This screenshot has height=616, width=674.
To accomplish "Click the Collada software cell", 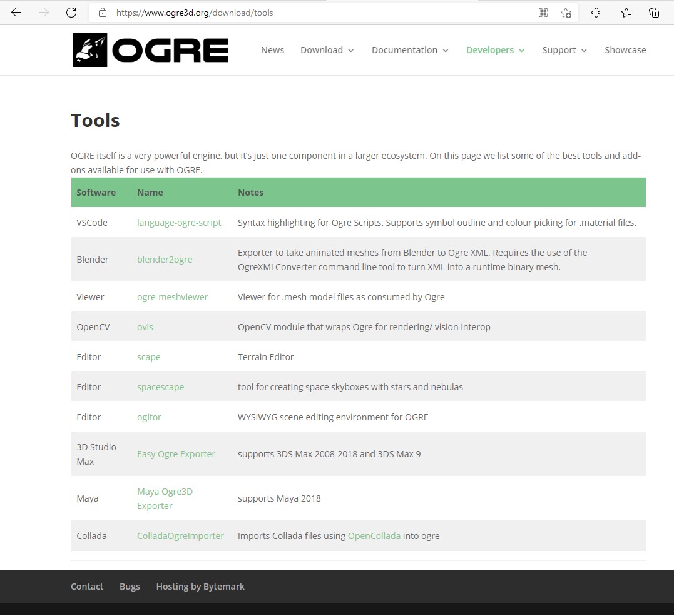I will click(x=91, y=536).
